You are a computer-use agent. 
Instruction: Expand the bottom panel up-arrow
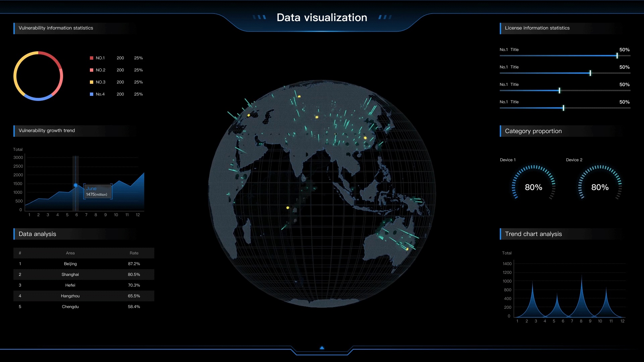point(322,348)
